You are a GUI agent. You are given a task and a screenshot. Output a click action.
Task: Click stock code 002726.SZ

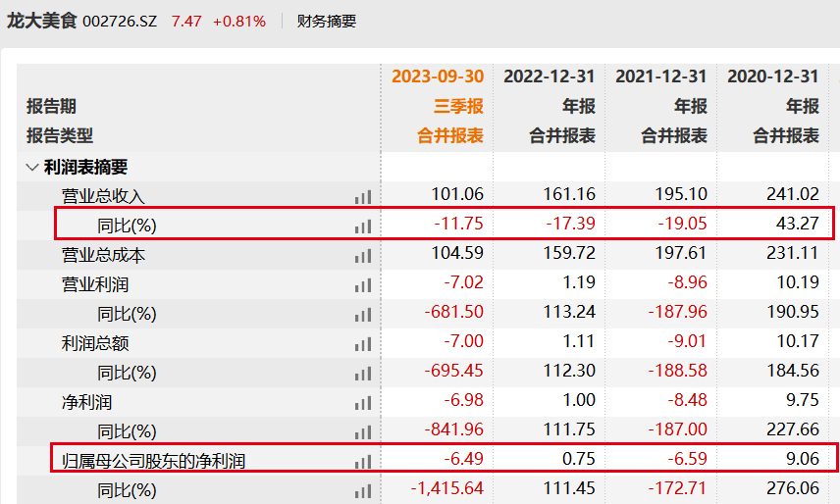pyautogui.click(x=120, y=22)
